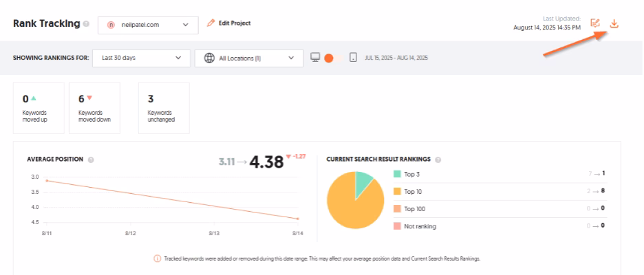Click the globe icon in locations selector
The image size is (644, 275).
(x=209, y=58)
